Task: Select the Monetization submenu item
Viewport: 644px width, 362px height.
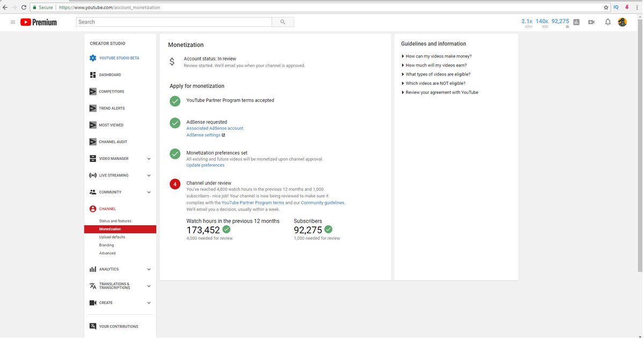Action: tap(120, 229)
